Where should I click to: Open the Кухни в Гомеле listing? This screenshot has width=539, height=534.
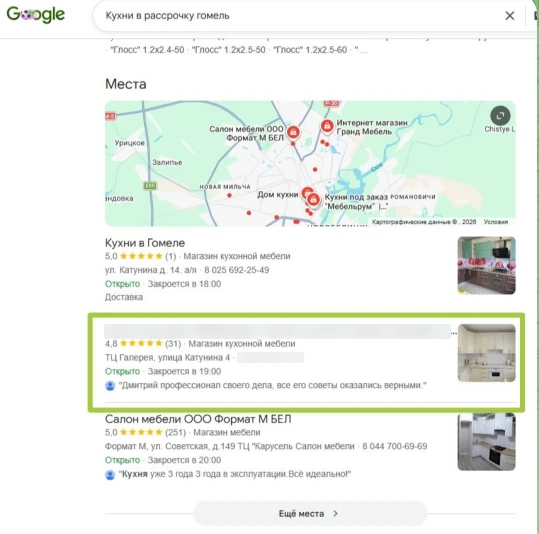pos(145,243)
